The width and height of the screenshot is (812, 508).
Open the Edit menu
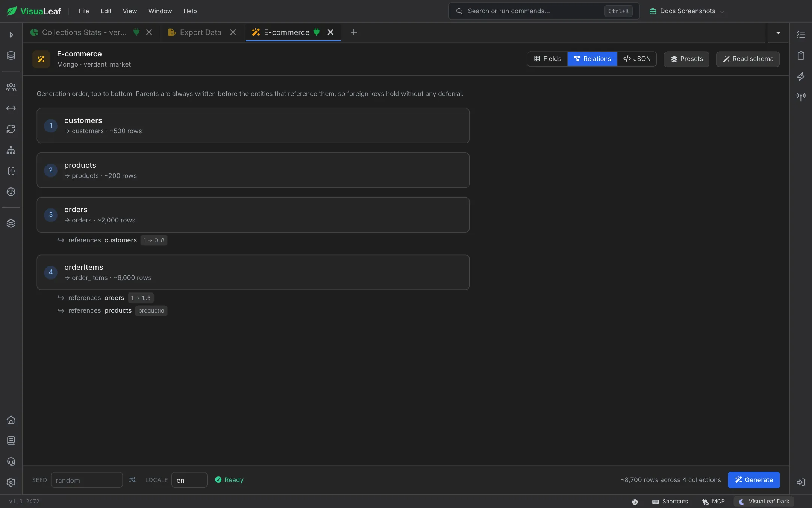pos(106,11)
